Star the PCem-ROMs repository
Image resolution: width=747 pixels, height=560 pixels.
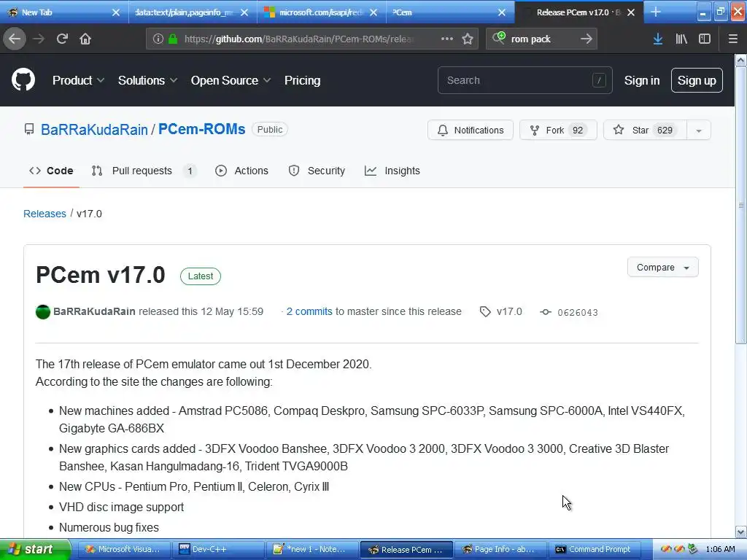pos(645,130)
